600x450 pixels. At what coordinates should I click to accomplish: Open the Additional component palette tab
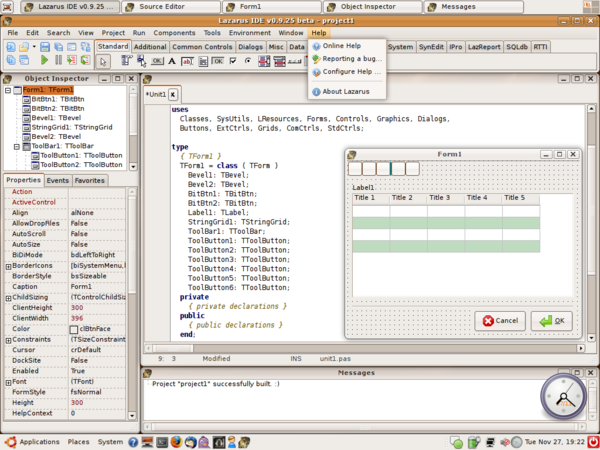[x=149, y=47]
